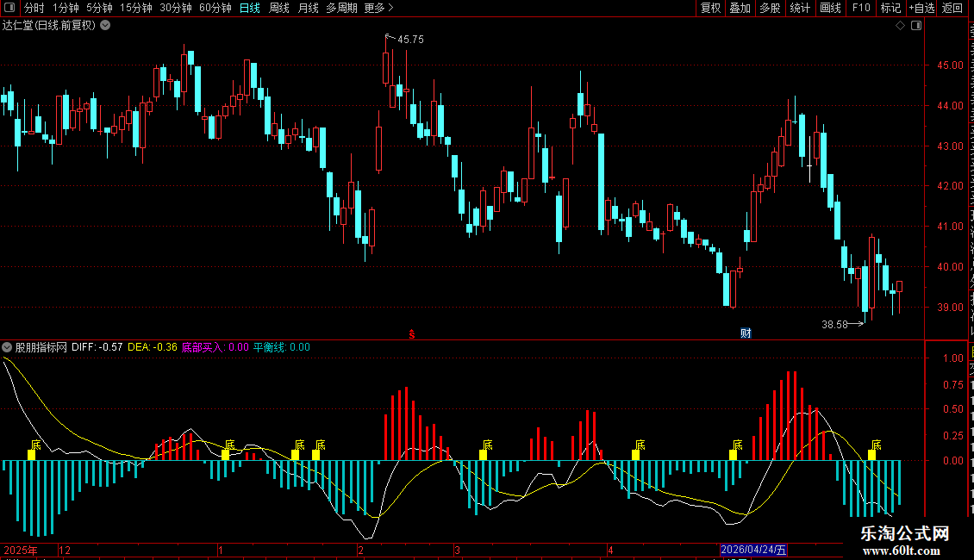Click the 返回 back button
974x560 pixels.
(x=952, y=8)
